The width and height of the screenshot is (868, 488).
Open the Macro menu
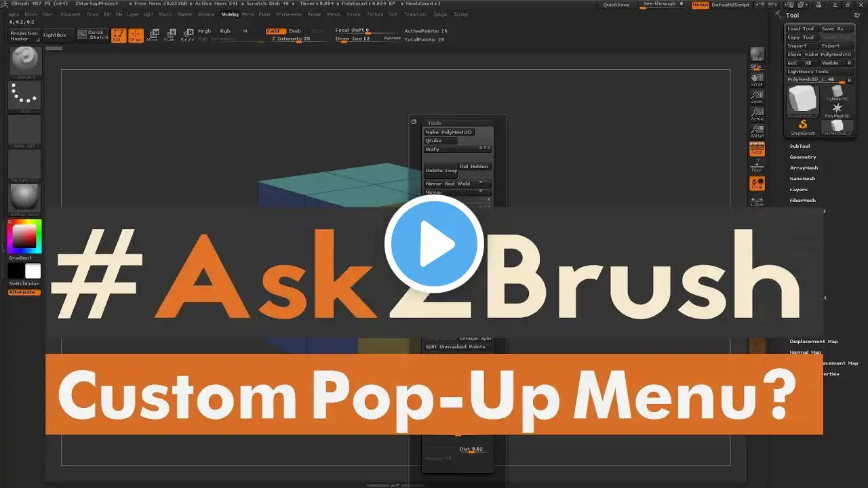(x=165, y=14)
